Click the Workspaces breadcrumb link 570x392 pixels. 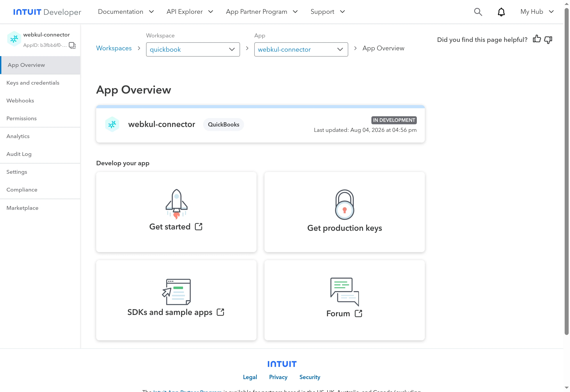tap(114, 48)
